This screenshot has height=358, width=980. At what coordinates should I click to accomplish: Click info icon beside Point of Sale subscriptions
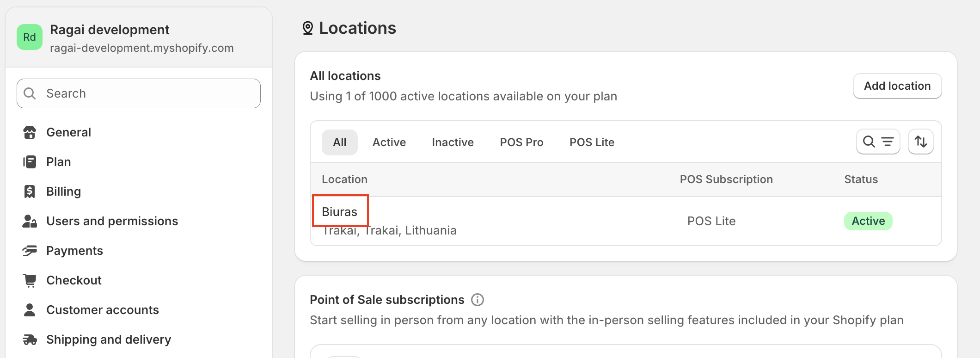click(477, 300)
